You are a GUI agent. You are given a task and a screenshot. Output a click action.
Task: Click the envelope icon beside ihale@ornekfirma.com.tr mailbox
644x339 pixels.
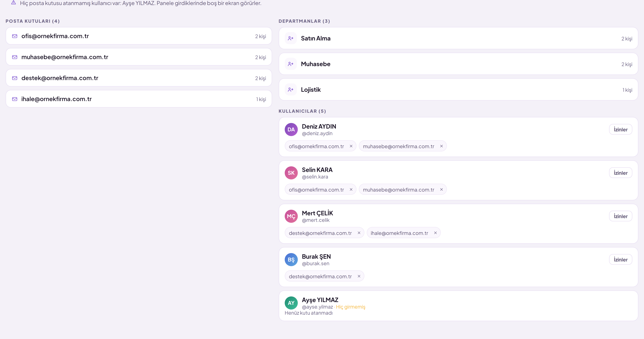point(15,99)
